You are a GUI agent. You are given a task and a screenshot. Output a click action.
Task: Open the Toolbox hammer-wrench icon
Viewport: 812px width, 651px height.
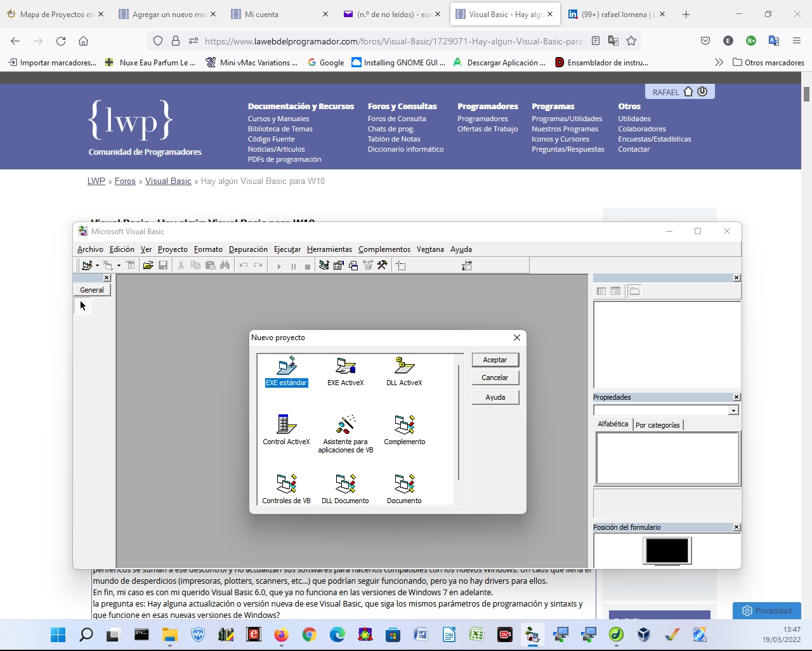383,265
